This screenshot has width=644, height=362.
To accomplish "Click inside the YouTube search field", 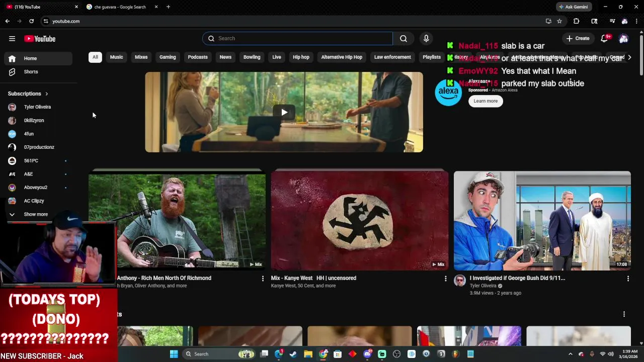I will coord(298,38).
